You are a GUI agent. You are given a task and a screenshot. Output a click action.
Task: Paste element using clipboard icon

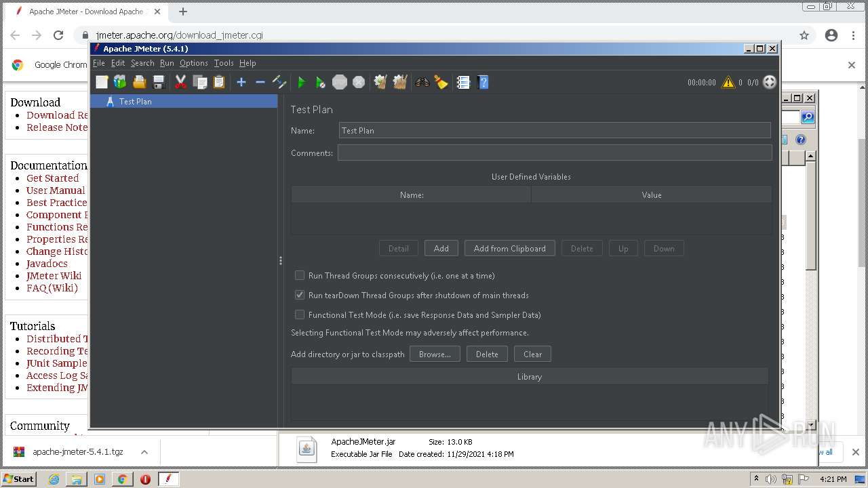pyautogui.click(x=218, y=82)
